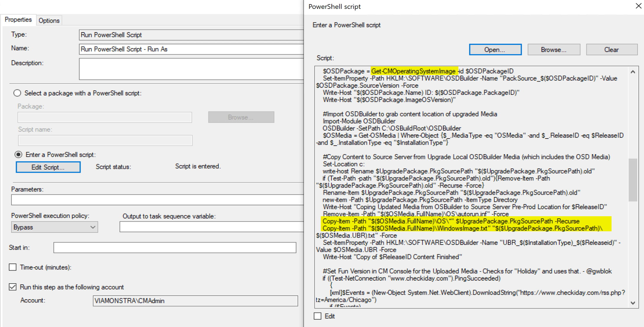Click the script scrollbar up arrow
This screenshot has height=327, width=644.
(633, 71)
